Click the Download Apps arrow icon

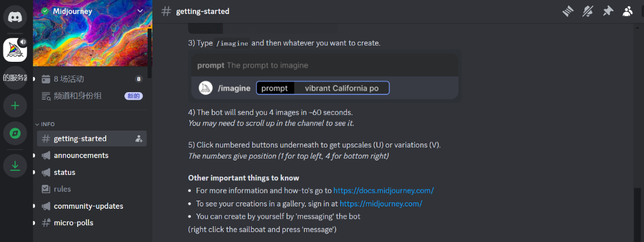[15, 166]
